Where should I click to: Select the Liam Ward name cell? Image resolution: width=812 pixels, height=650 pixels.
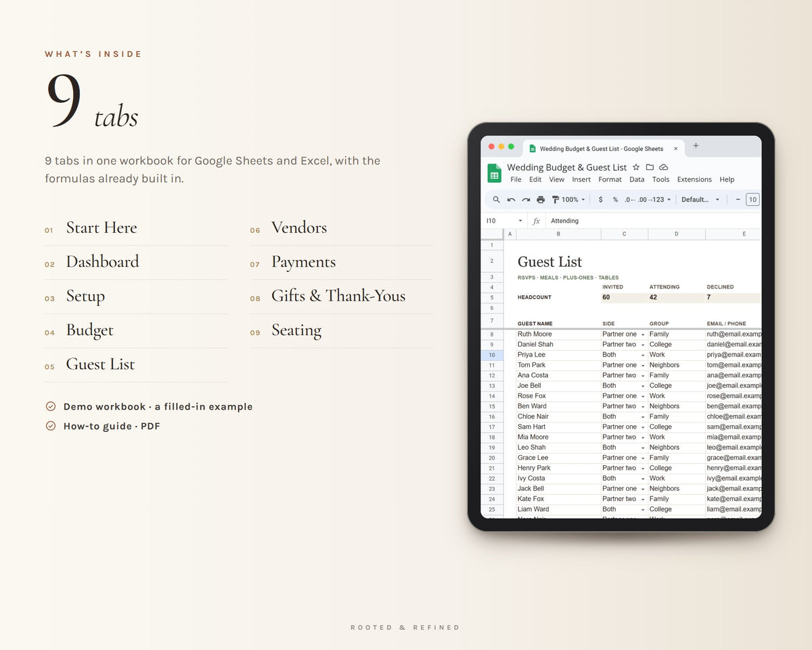pos(558,509)
